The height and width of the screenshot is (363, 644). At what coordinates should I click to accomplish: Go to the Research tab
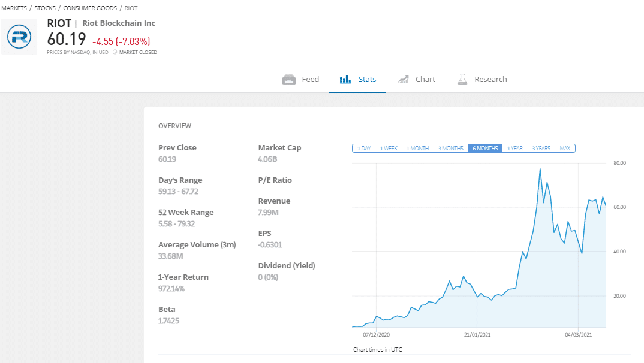[482, 80]
